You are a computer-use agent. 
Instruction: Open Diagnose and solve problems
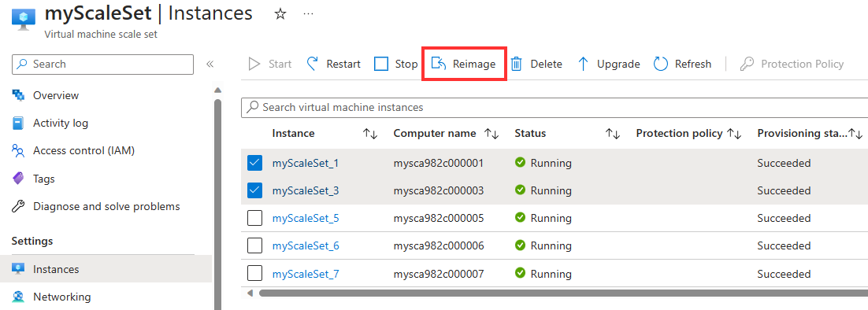(96, 207)
